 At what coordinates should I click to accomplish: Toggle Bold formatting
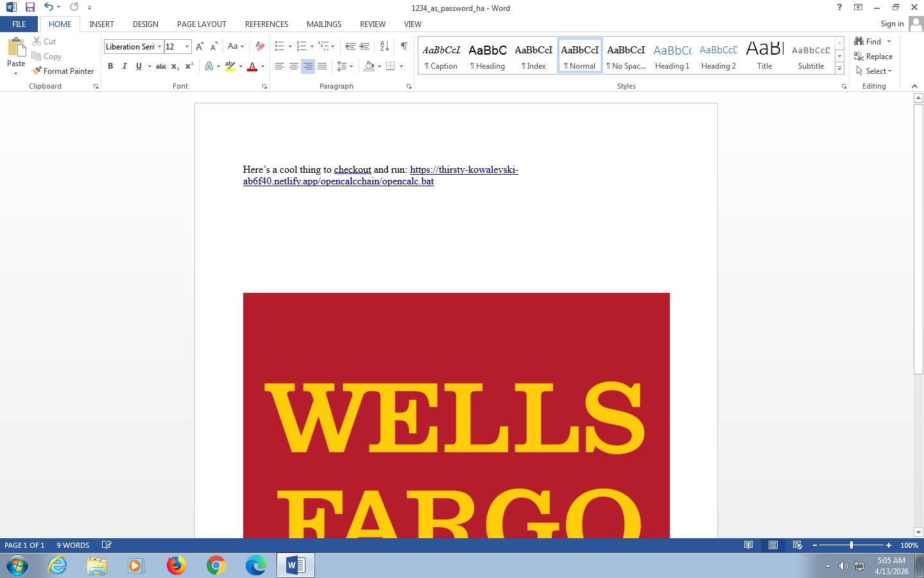tap(110, 66)
